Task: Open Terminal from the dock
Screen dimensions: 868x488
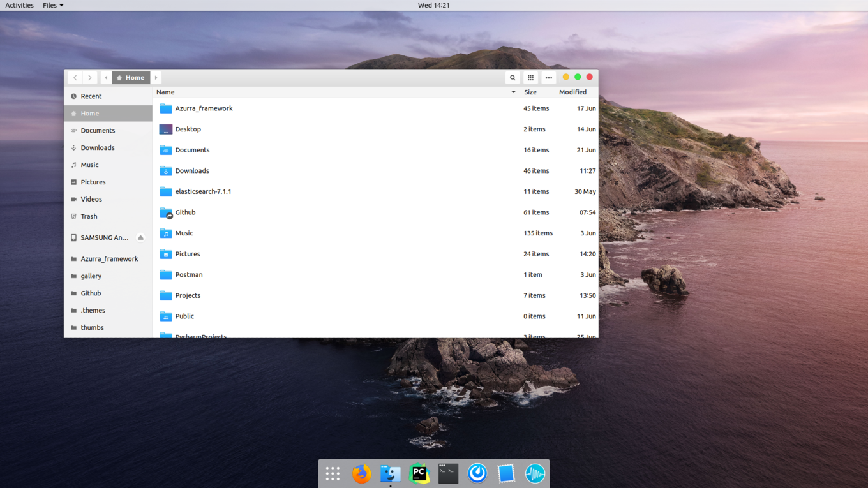Action: click(x=448, y=473)
